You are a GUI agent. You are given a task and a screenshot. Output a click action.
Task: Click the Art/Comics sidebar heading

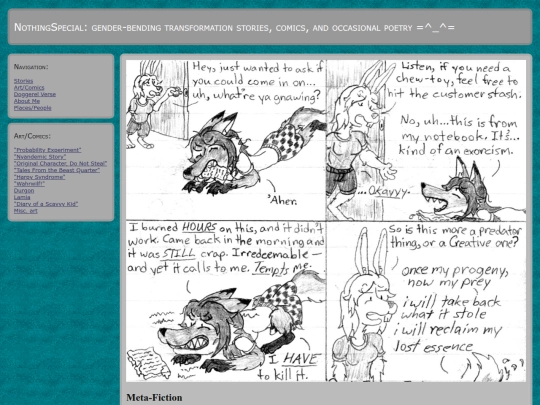click(x=32, y=136)
